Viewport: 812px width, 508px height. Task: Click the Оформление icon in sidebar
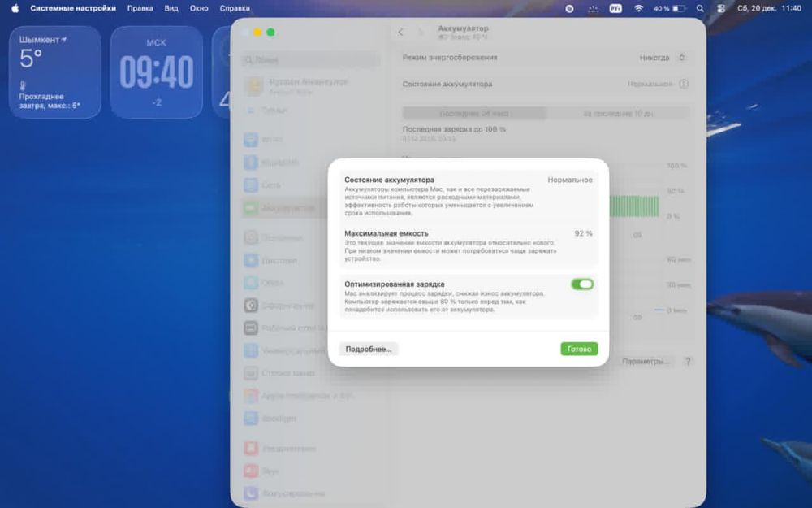coord(251,306)
